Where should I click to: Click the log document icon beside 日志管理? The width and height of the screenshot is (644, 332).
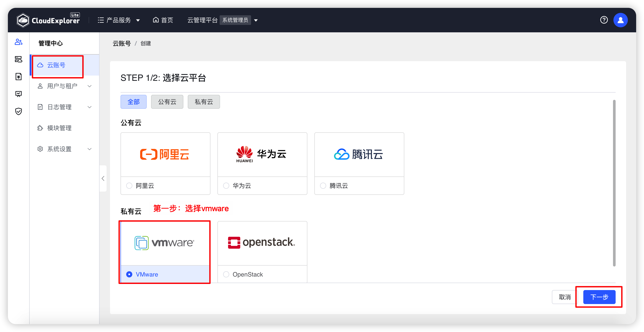pyautogui.click(x=40, y=107)
